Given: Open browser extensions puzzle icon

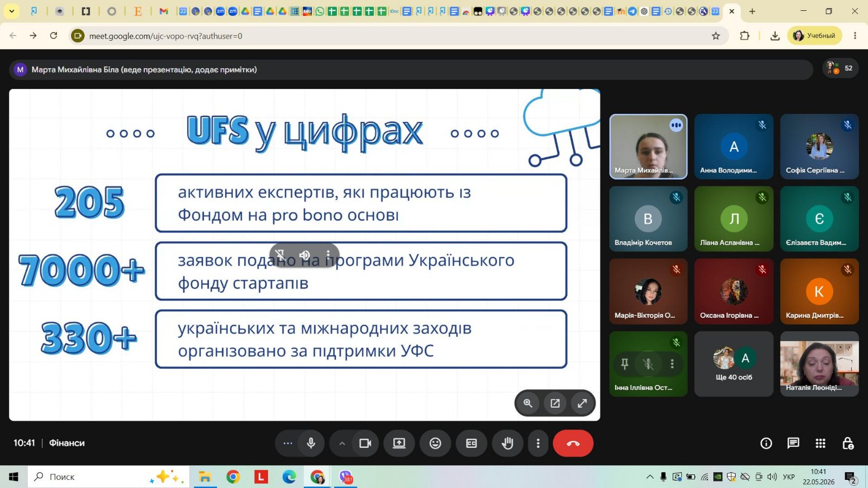Looking at the screenshot, I should [745, 36].
